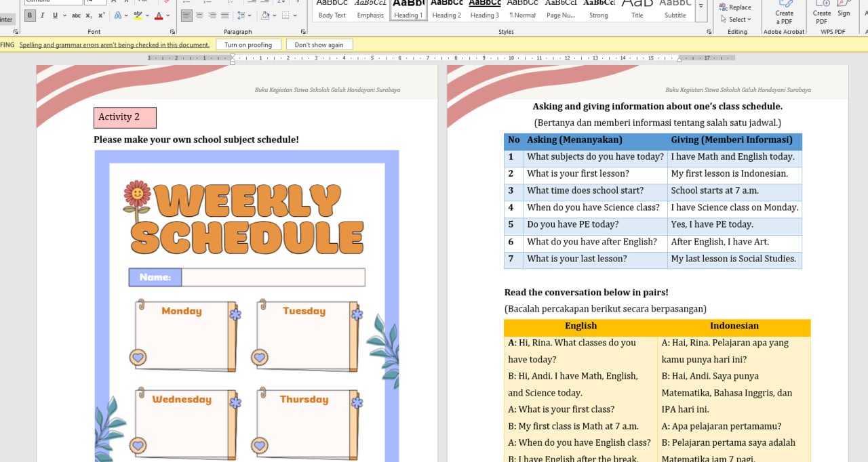Open borders dropdown arrow
Image resolution: width=868 pixels, height=462 pixels.
(x=294, y=15)
